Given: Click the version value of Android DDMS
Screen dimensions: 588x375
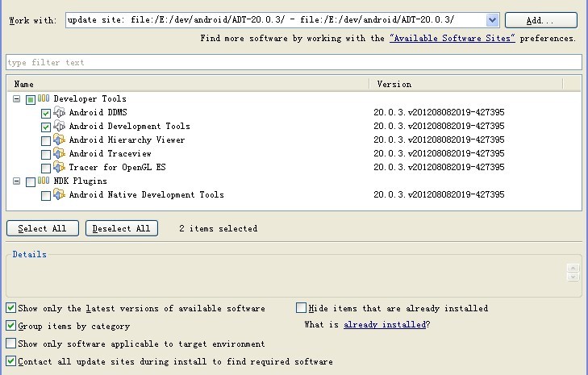Looking at the screenshot, I should coord(439,112).
